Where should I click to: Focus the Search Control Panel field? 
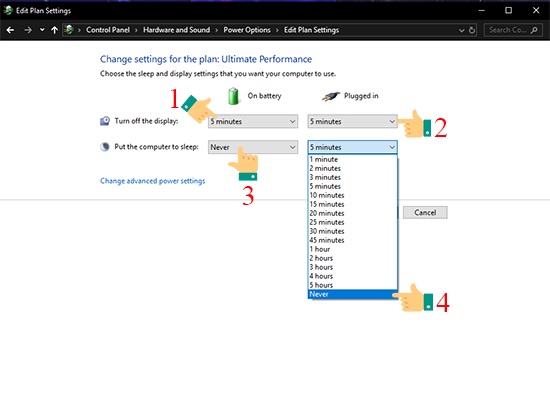(x=513, y=30)
